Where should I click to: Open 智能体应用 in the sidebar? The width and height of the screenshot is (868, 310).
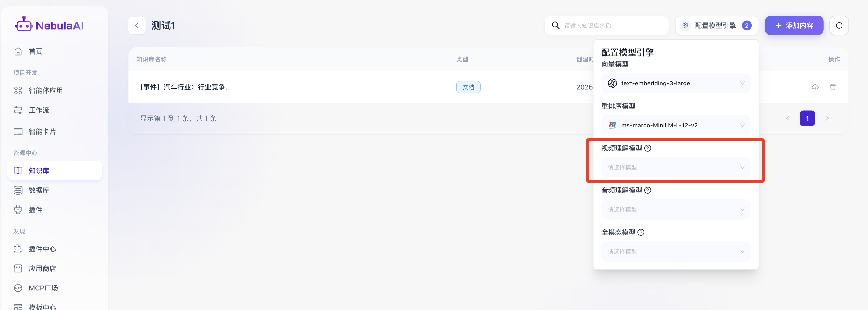[45, 90]
